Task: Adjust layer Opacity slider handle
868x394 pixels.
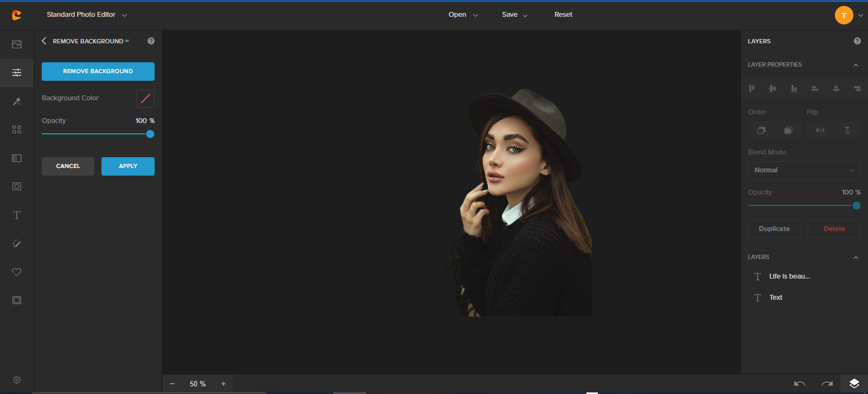Action: (857, 205)
